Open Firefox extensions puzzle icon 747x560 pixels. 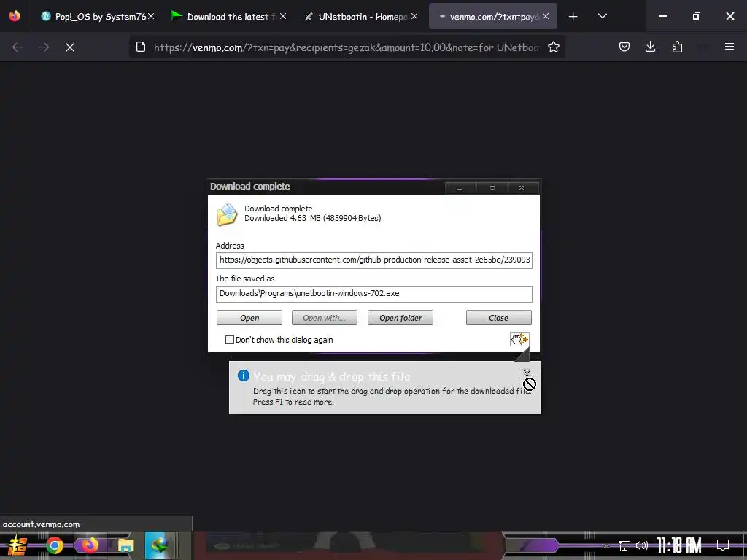pyautogui.click(x=677, y=47)
